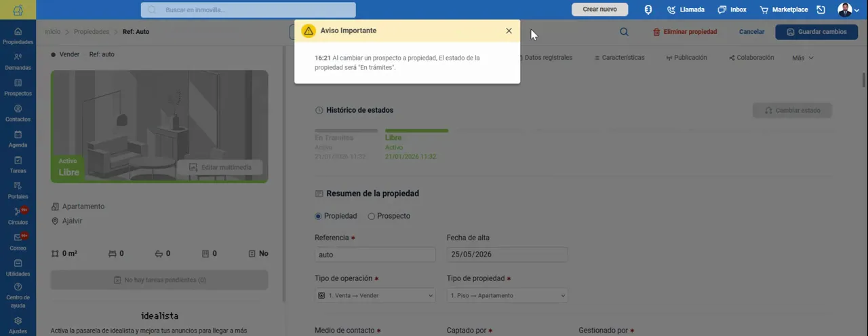Switch to Publicación tab

tap(686, 58)
